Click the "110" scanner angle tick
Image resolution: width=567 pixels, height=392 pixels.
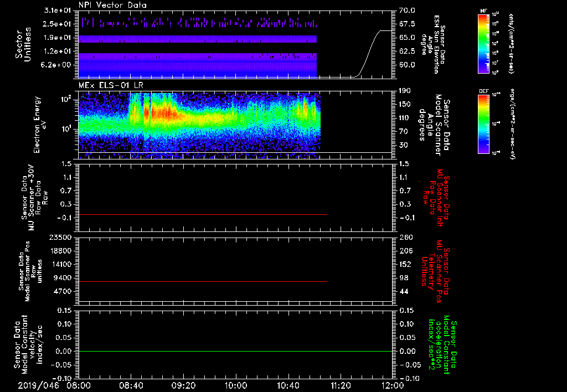tap(405, 118)
